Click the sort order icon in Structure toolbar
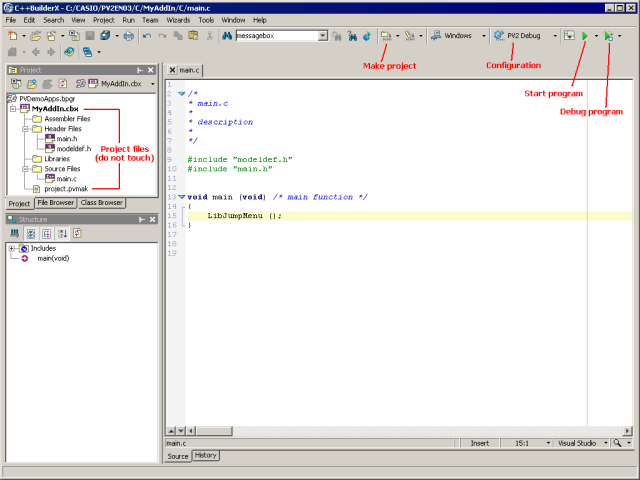This screenshot has height=480, width=640. click(x=62, y=233)
